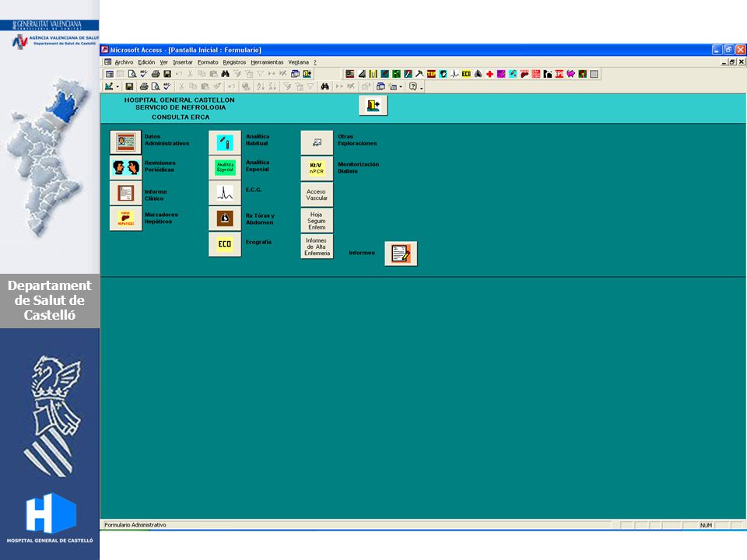The width and height of the screenshot is (747, 560).
Task: Open the Marcadores Hepáticos button
Action: 126,219
